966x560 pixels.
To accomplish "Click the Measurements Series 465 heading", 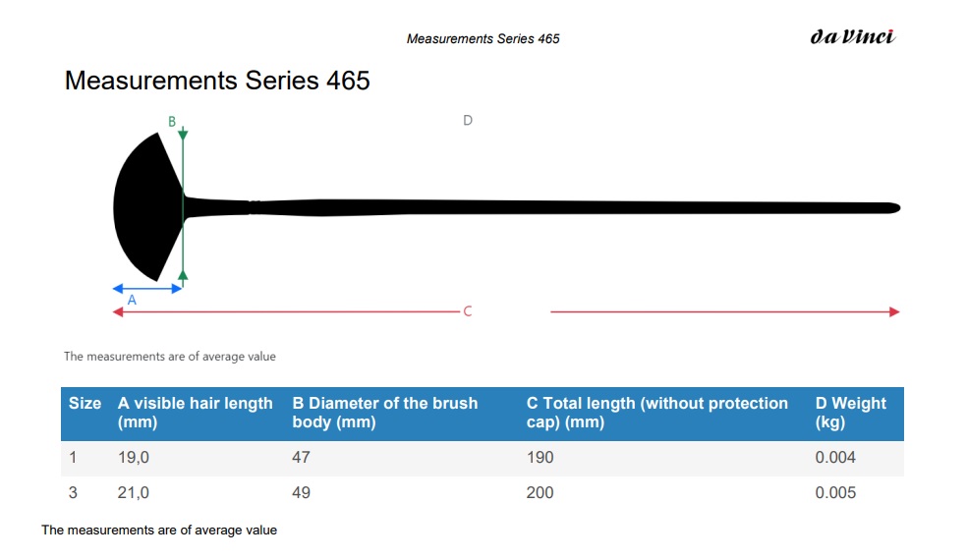I will pos(217,81).
